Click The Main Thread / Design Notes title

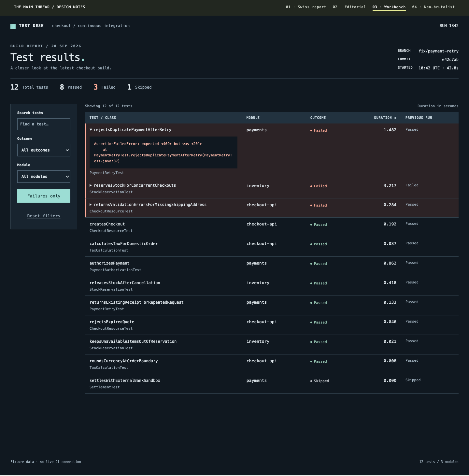[x=50, y=7]
